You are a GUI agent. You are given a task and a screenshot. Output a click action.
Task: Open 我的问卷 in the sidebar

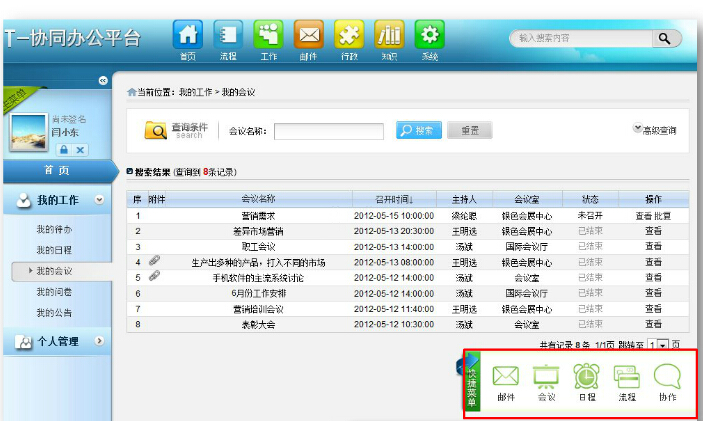[54, 292]
